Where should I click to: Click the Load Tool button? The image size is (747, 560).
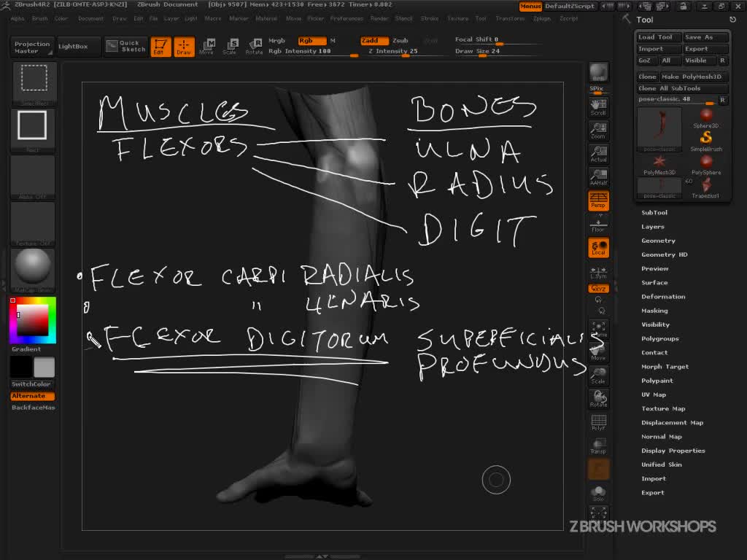(x=658, y=37)
